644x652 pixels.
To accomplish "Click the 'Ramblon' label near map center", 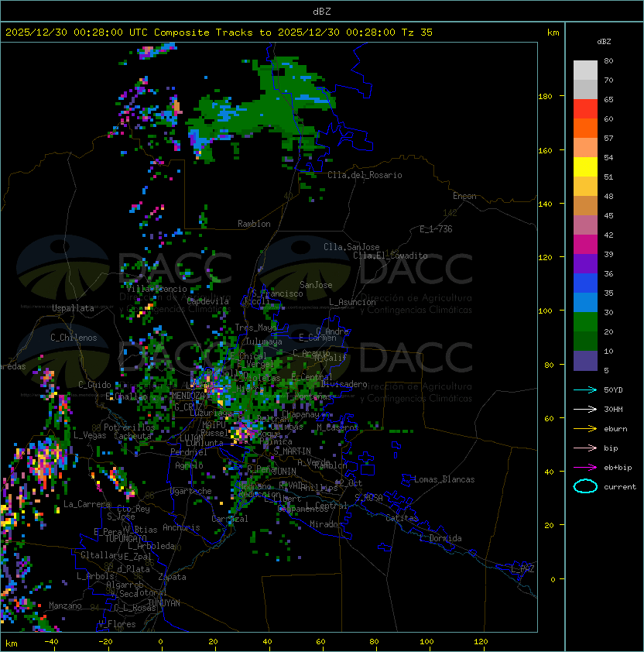I will point(254,224).
